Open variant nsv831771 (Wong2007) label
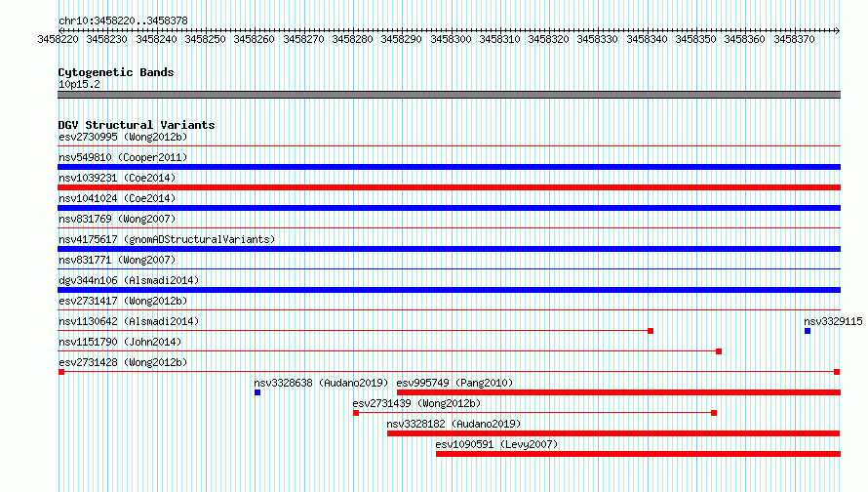The image size is (868, 492). (117, 260)
